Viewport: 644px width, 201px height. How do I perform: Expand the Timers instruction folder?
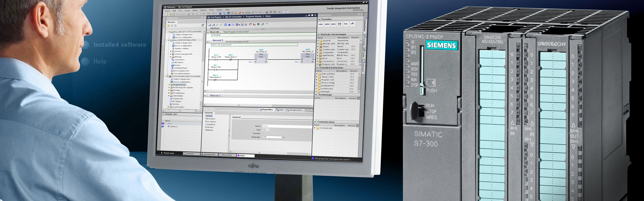pos(318,47)
